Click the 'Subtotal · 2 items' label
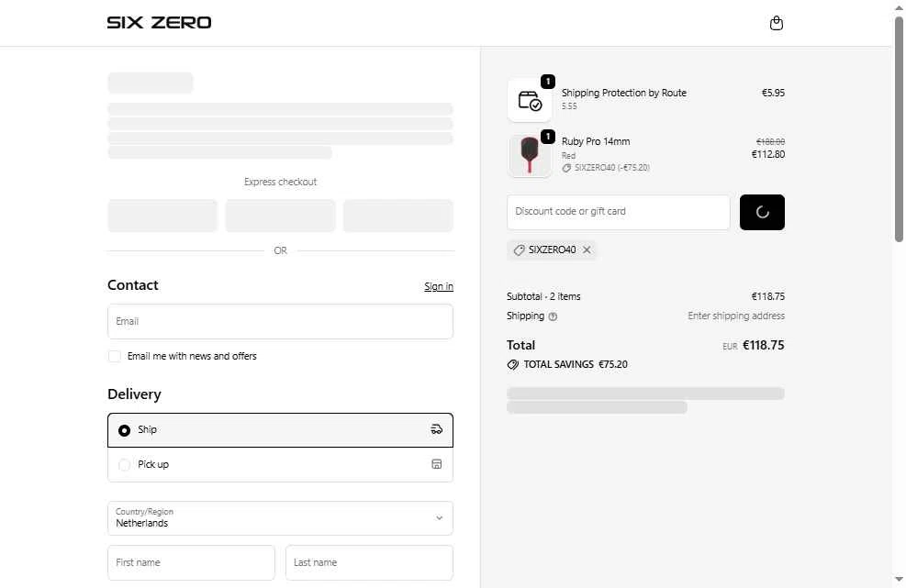 coord(543,296)
